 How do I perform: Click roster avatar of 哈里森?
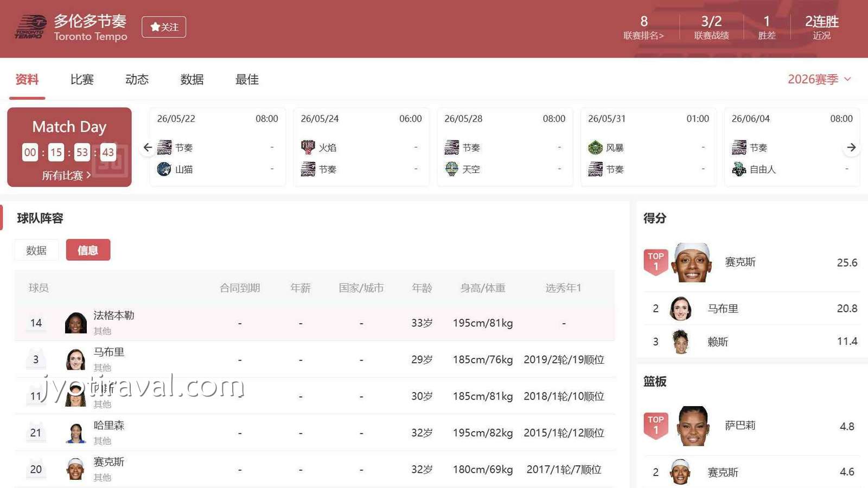pos(75,433)
